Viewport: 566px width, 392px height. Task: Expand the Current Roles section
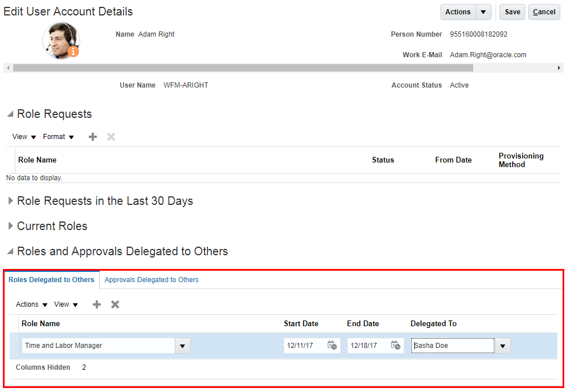point(10,225)
